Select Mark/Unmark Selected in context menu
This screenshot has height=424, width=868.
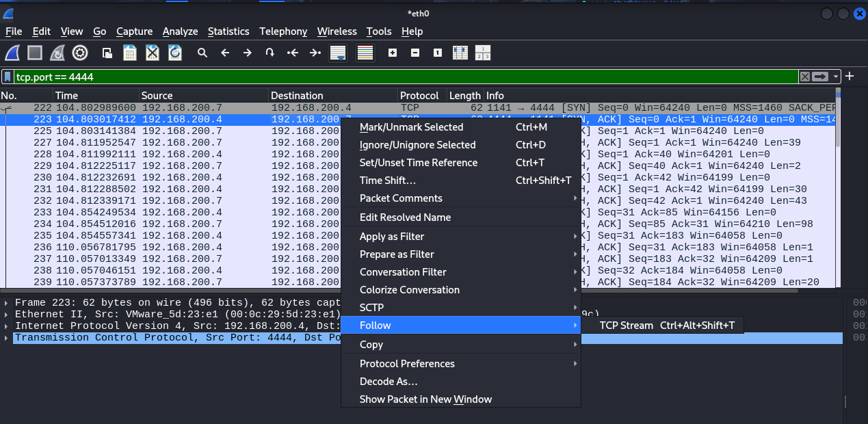[461, 127]
